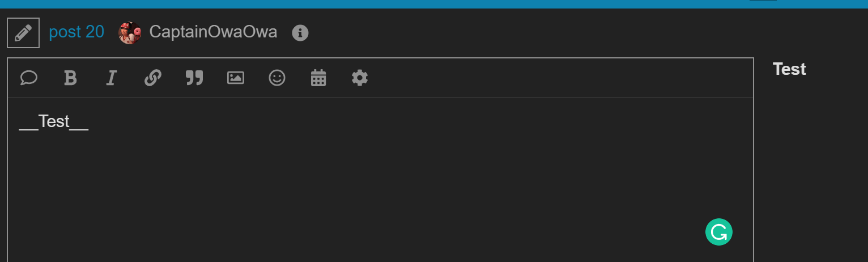The image size is (868, 262).
Task: Click the pencil edit icon
Action: tap(23, 33)
